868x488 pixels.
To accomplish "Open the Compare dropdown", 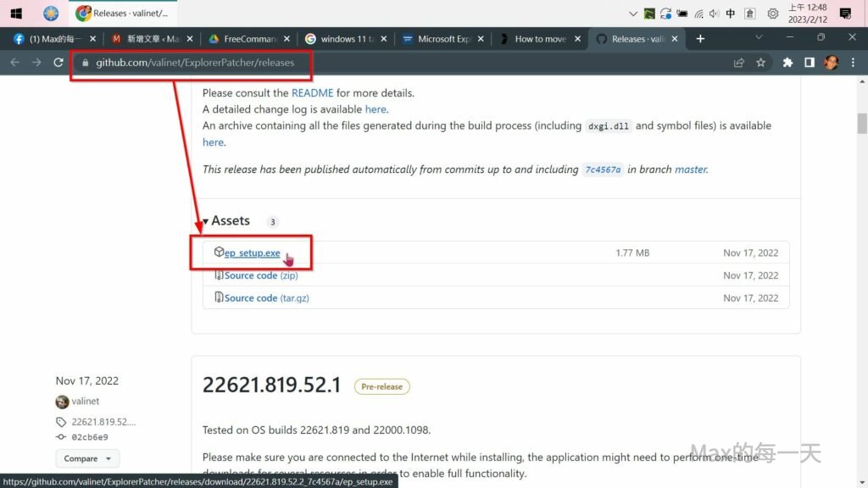I will [87, 458].
